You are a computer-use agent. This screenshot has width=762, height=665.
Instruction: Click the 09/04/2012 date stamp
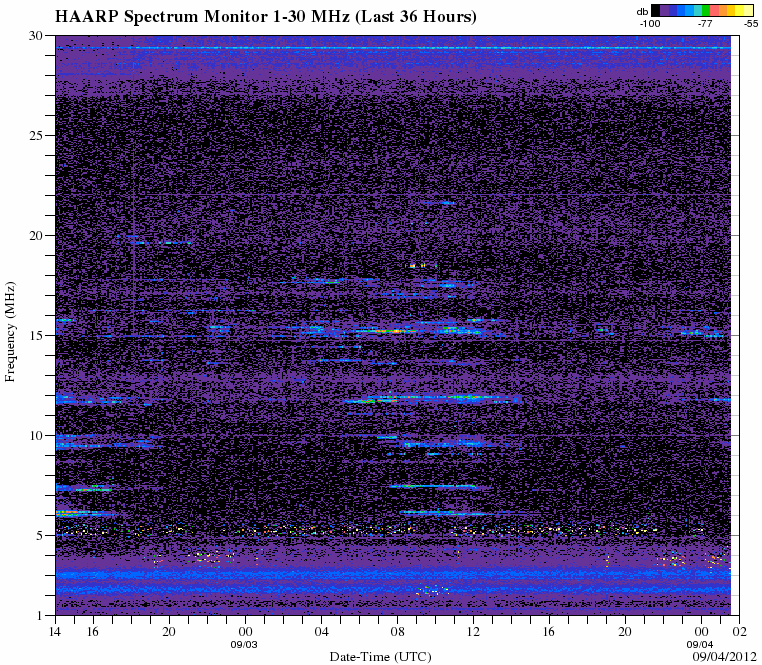pos(725,657)
